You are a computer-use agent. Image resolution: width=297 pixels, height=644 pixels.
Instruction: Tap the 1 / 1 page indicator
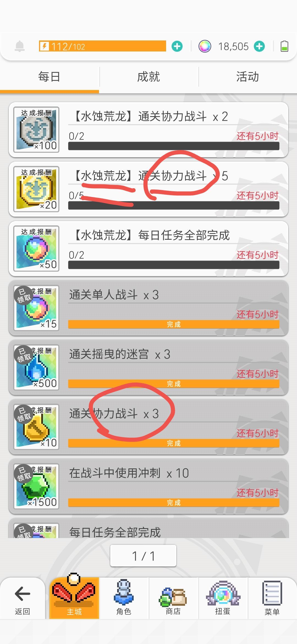(x=143, y=556)
